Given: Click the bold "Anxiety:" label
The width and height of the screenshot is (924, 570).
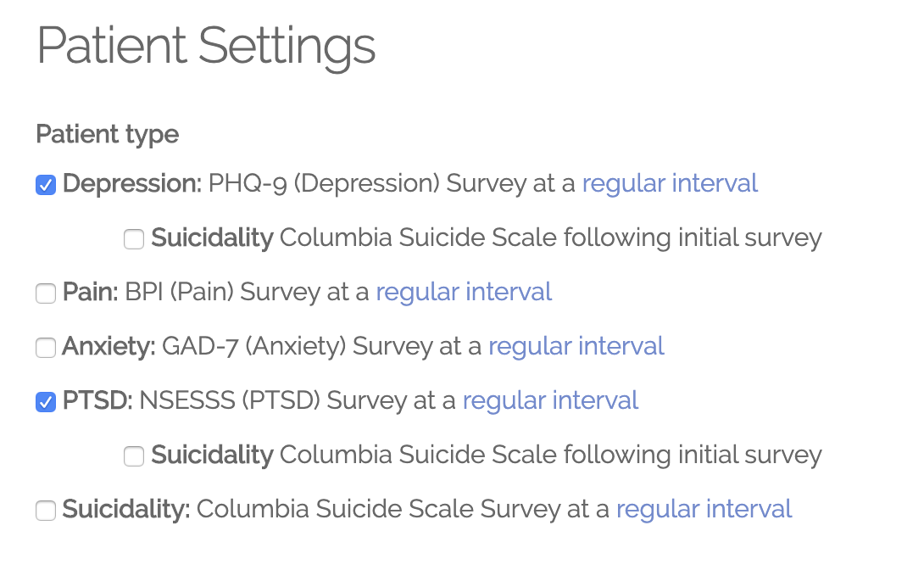Looking at the screenshot, I should pos(109,347).
